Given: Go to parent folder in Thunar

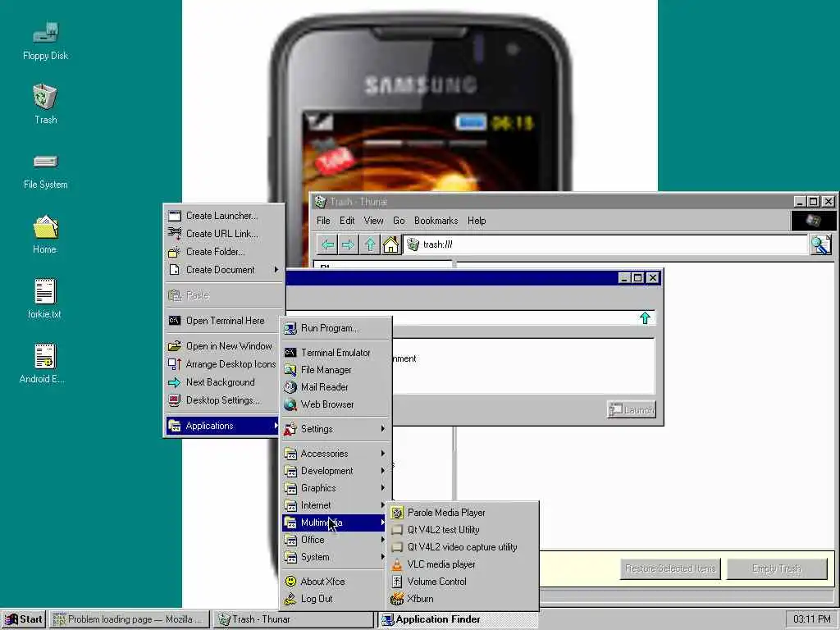Looking at the screenshot, I should 370,244.
